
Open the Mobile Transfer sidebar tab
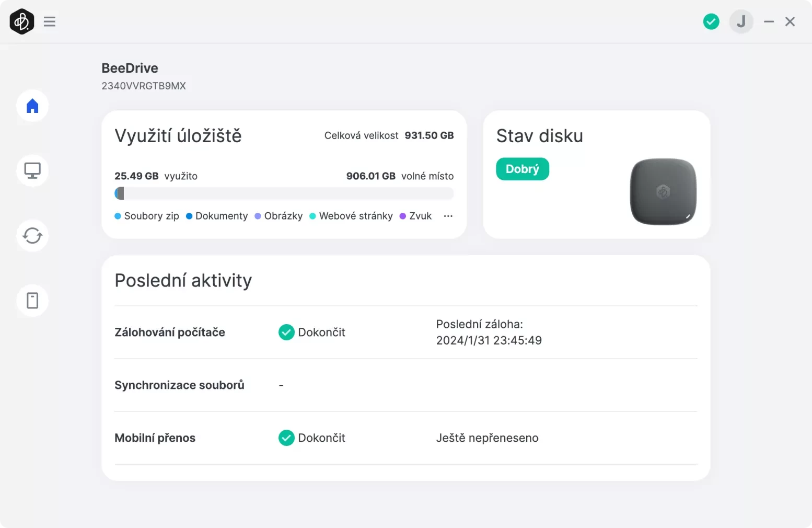32,301
